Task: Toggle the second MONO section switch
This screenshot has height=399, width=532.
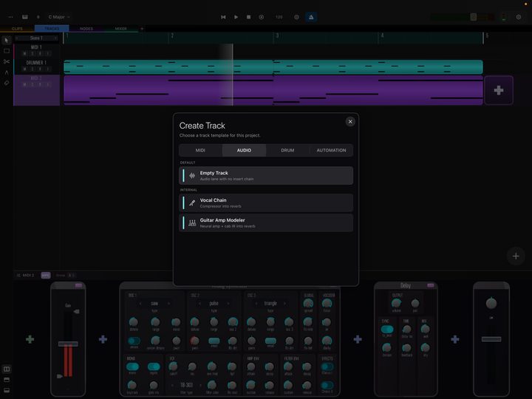Action: [154, 366]
